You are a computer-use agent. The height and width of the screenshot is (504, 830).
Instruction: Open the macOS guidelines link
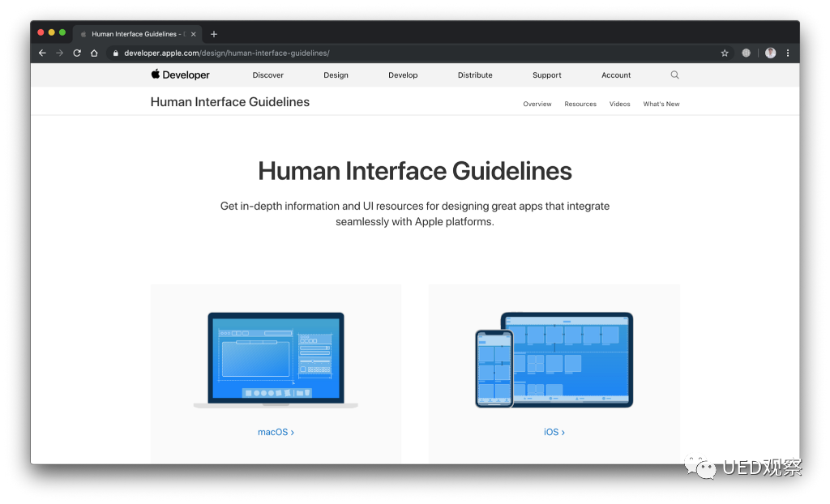pyautogui.click(x=276, y=432)
